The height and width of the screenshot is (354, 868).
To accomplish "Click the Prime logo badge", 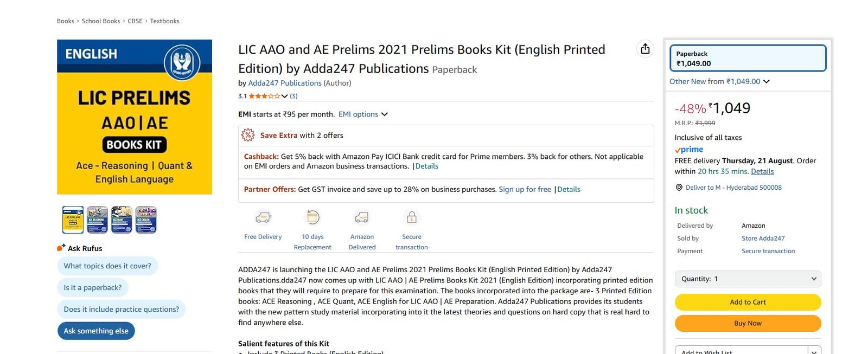I will 689,150.
